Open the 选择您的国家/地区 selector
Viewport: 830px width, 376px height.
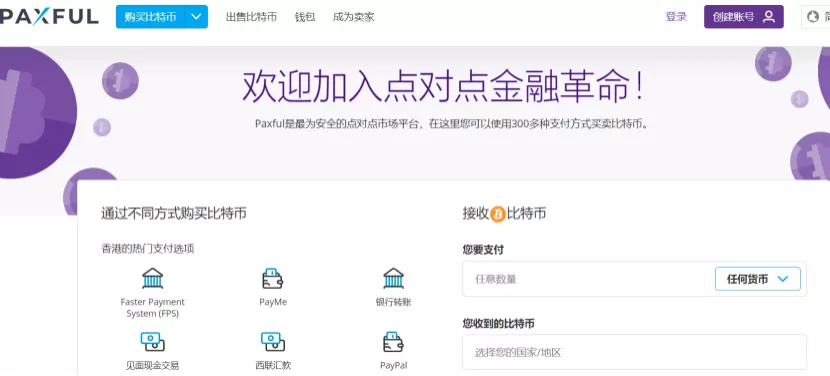point(634,352)
